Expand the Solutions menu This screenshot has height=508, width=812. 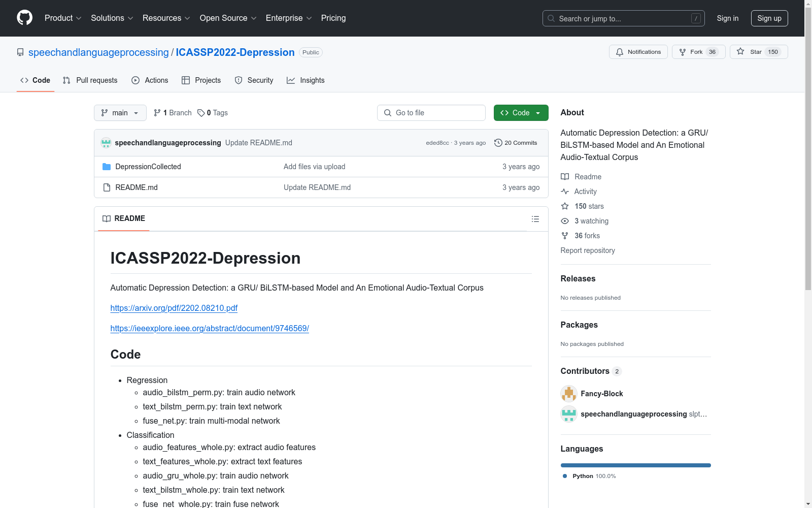tap(112, 18)
